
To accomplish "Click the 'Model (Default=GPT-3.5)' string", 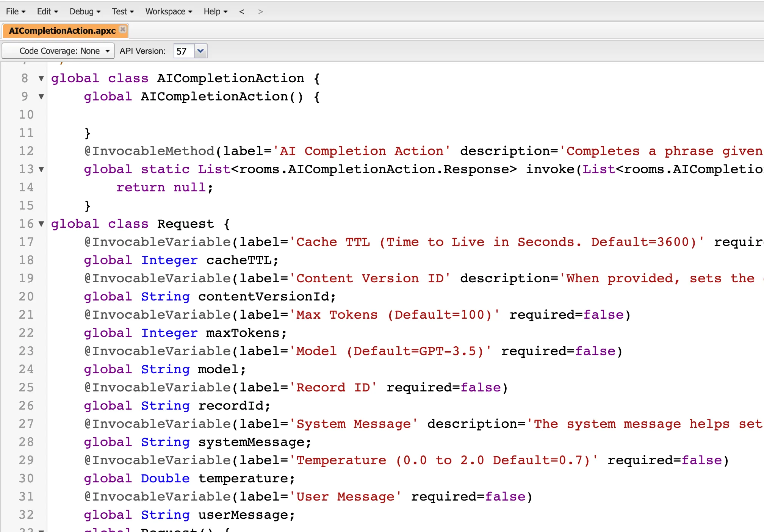I will 390,351.
